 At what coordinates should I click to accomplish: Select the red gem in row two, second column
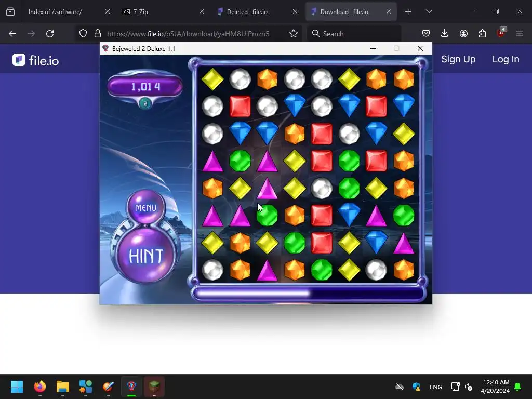pyautogui.click(x=240, y=106)
